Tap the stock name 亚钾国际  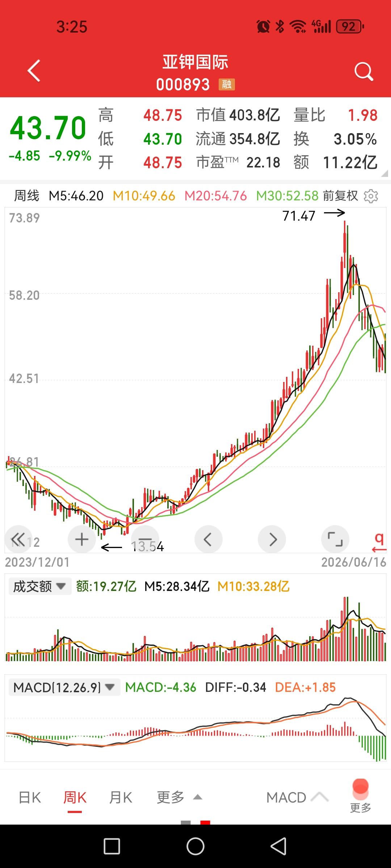point(195,62)
